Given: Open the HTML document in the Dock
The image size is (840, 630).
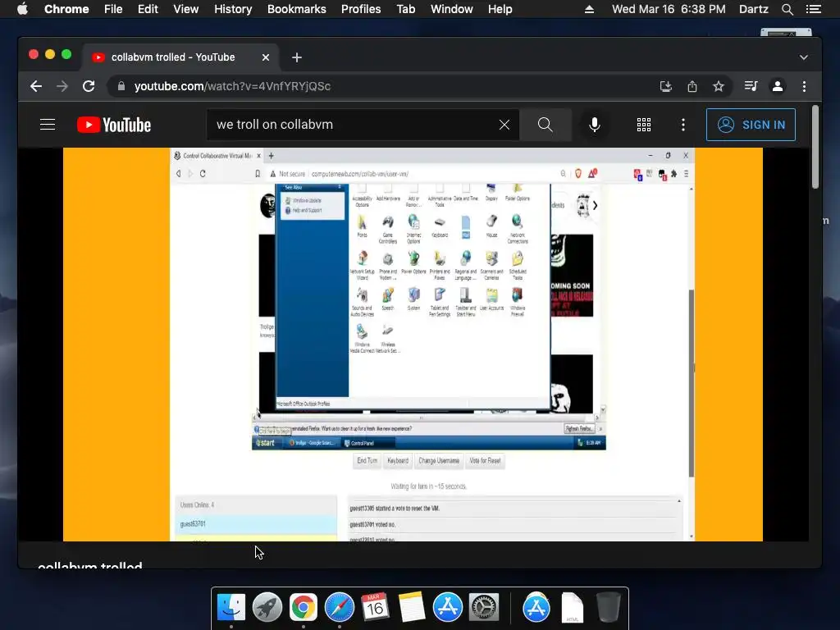Looking at the screenshot, I should point(572,608).
